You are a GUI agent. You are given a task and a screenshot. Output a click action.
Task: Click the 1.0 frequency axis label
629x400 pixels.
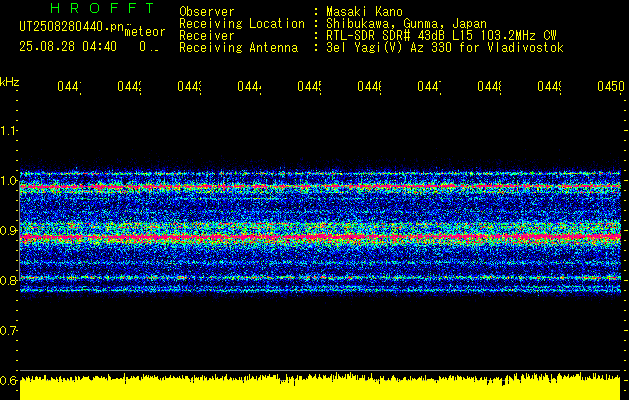8,181
